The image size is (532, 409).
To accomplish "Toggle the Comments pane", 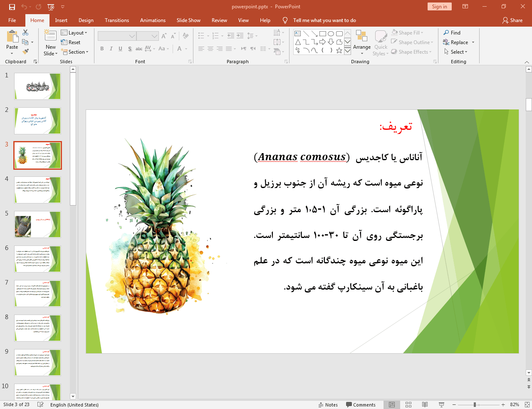I will (361, 405).
